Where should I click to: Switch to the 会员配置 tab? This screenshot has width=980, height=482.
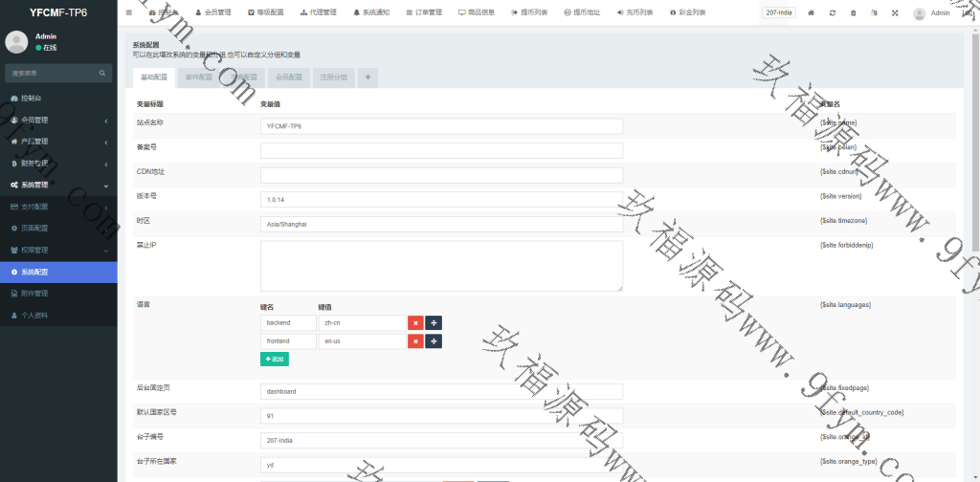pos(288,77)
